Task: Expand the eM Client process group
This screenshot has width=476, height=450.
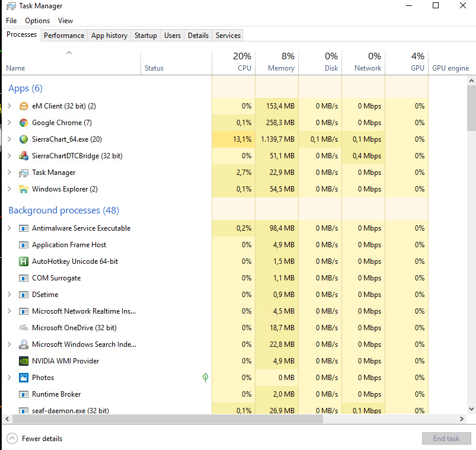Action: (9, 106)
